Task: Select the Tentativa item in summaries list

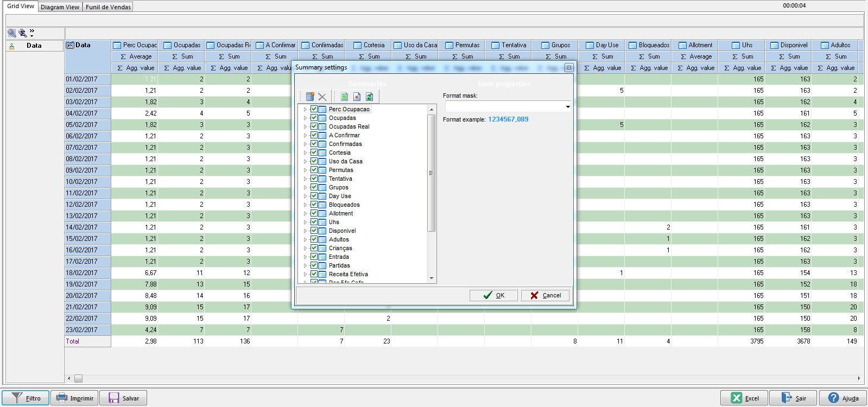Action: (340, 179)
